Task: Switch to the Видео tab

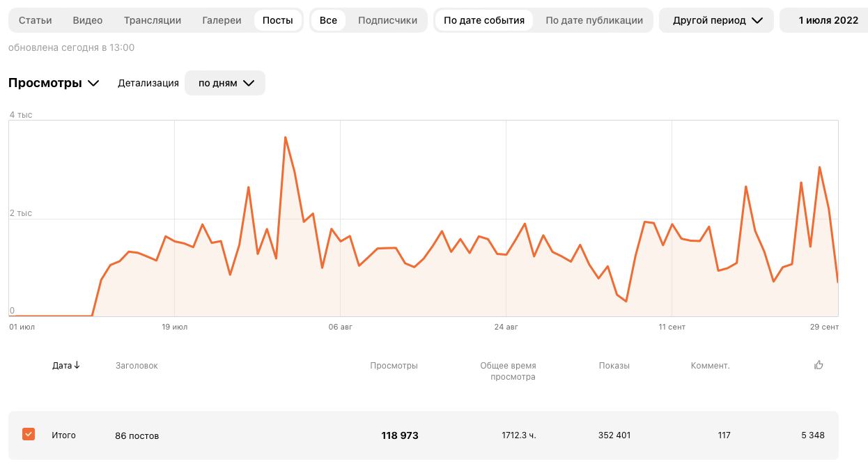Action: 88,20
